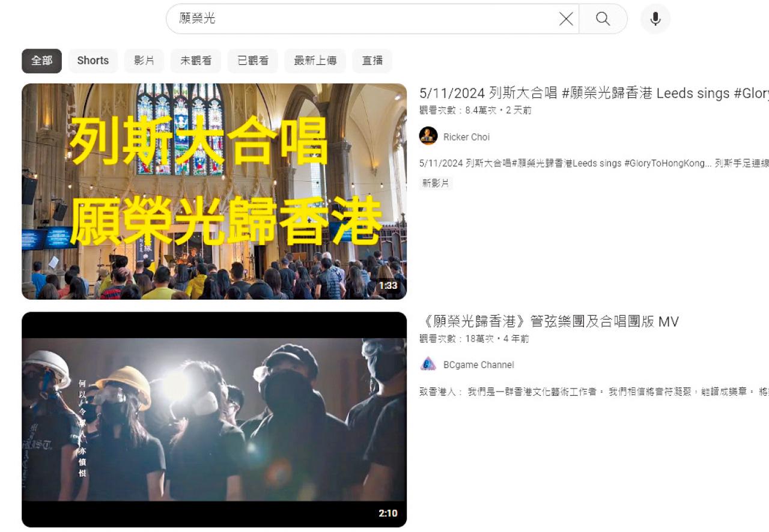The image size is (769, 532).
Task: Open 《願榮光歸香港》管弦樂團及合唱團版 MV title
Action: click(549, 322)
